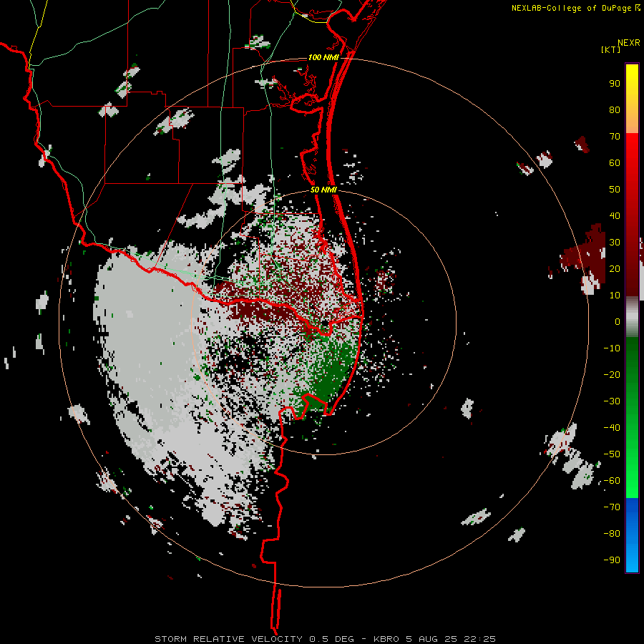Click the -20 value on velocity scale
Image resolution: width=644 pixels, height=644 pixels.
pos(612,375)
